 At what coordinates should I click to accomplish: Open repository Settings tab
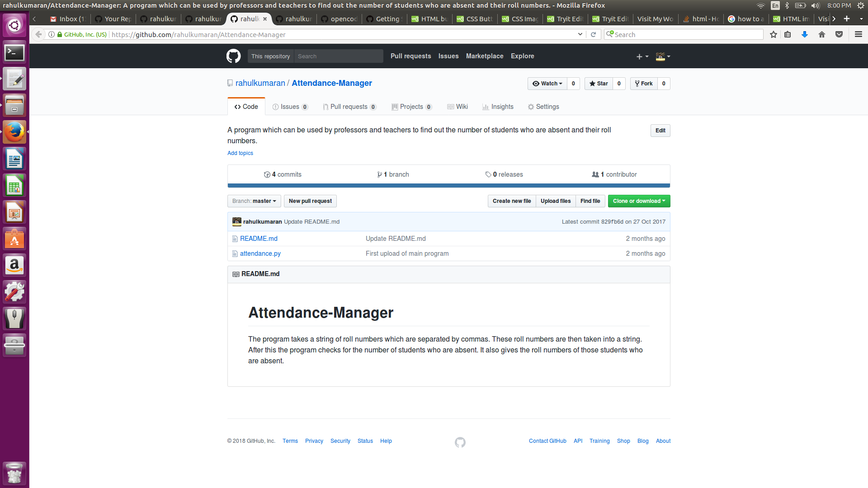[543, 107]
